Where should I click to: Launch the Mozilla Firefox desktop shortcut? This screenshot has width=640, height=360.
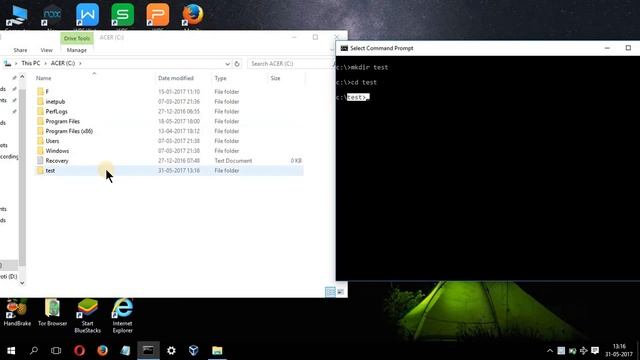coord(193,16)
